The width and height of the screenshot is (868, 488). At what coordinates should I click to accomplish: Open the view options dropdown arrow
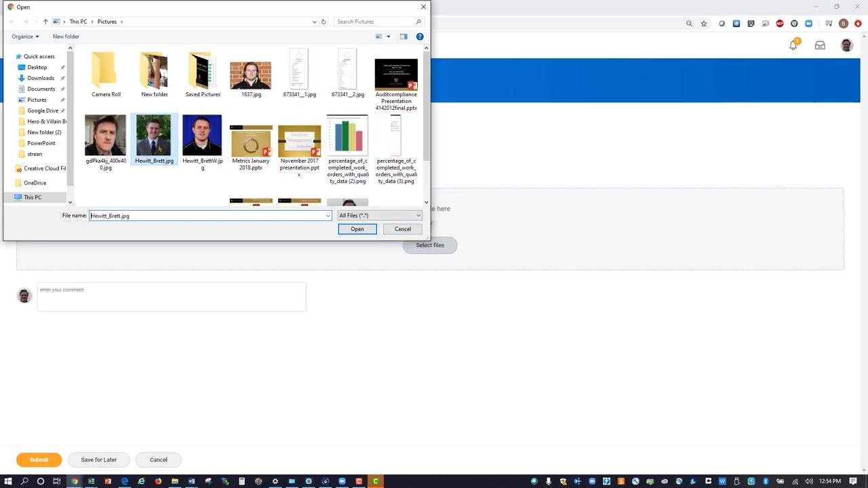(389, 37)
